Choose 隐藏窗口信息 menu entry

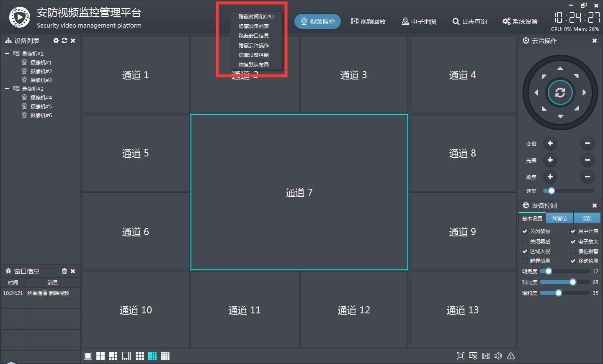pos(256,36)
